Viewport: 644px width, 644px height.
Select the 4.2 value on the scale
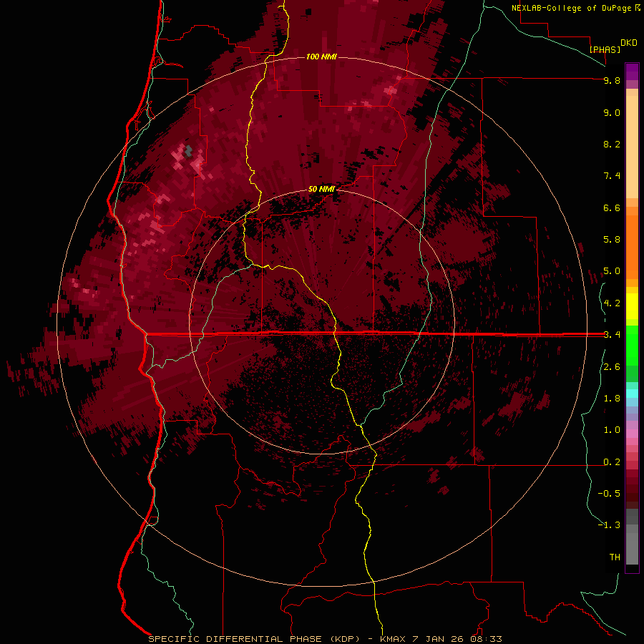pyautogui.click(x=612, y=303)
